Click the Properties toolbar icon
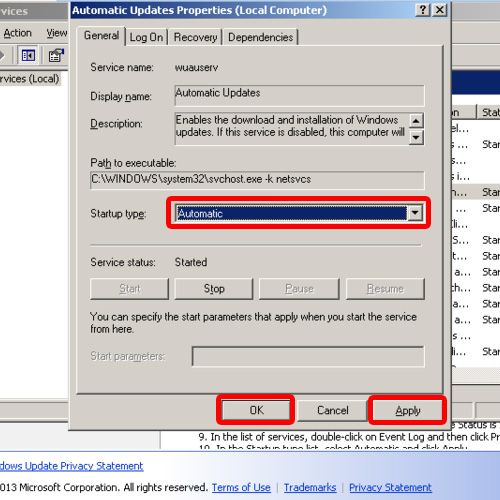This screenshot has height=500, width=500. pyautogui.click(x=56, y=55)
